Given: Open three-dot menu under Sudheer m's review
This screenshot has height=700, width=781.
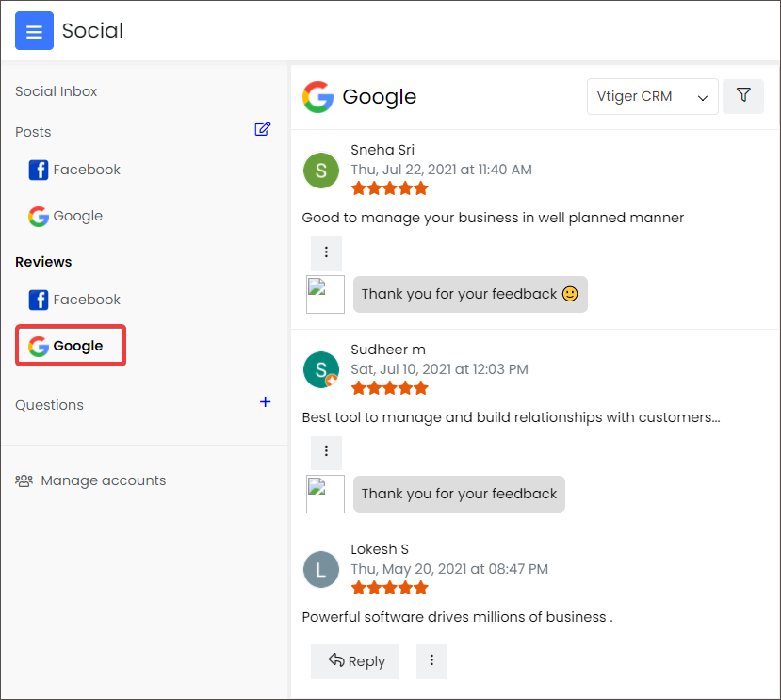Looking at the screenshot, I should 326,452.
